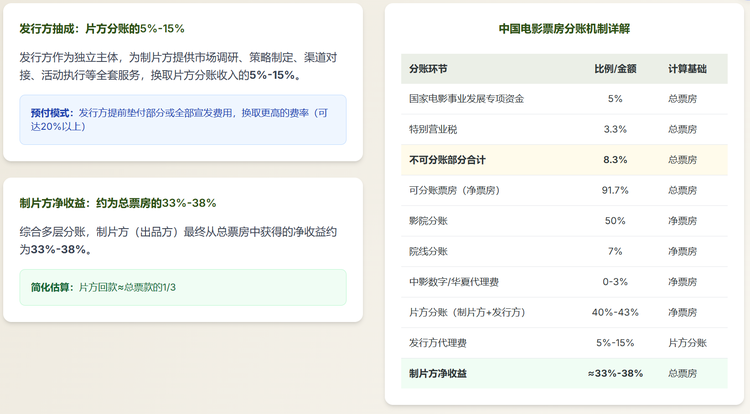This screenshot has width=750, height=414.
Task: Click the green "简化估算" callout box
Action: (183, 287)
